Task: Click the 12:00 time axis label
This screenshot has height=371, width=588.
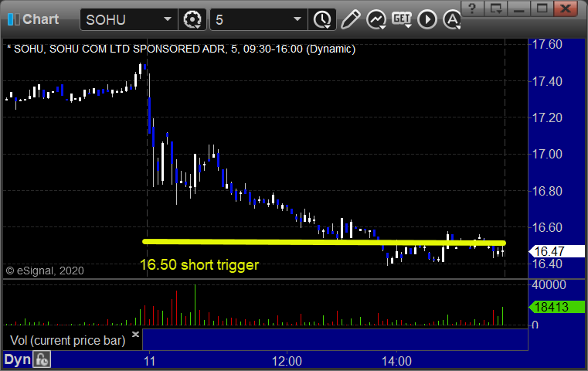Action: coord(287,361)
